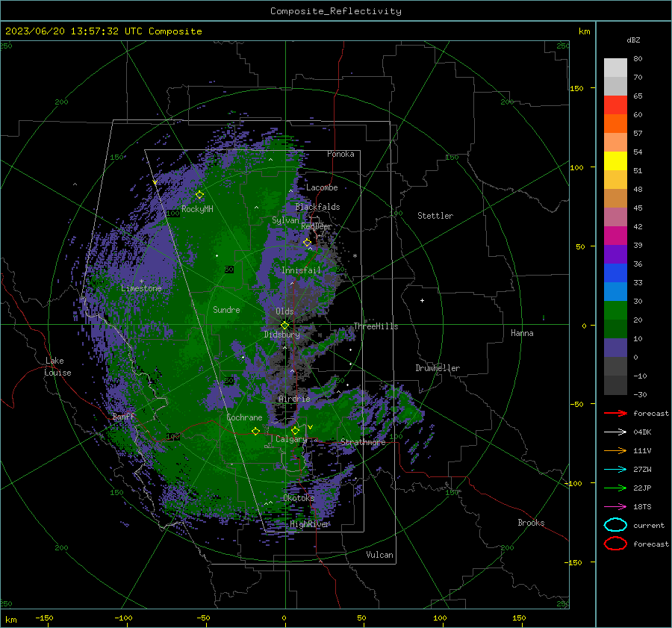Click the light gray 80-70 dBZ swatch

tap(615, 68)
